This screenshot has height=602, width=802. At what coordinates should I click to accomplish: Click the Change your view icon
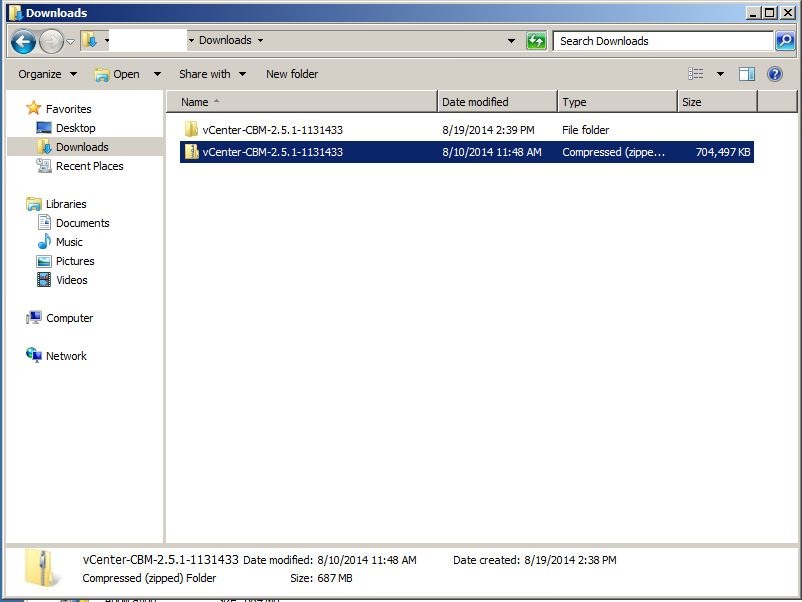[x=696, y=74]
